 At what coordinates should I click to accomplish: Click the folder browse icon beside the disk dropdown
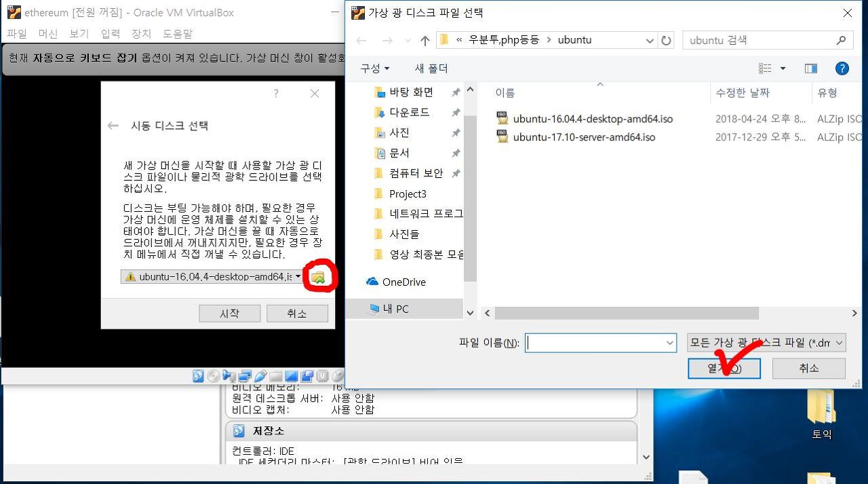[317, 277]
